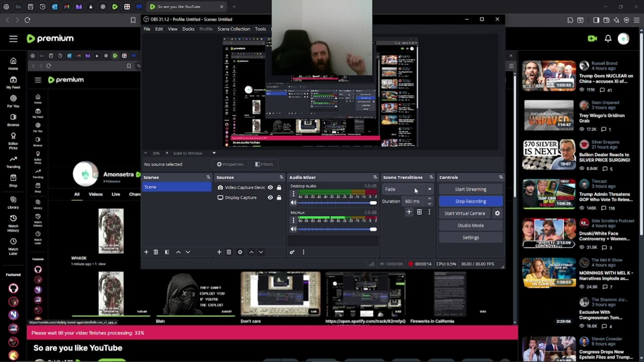
Task: Reload the browser page
Action: 27,20
